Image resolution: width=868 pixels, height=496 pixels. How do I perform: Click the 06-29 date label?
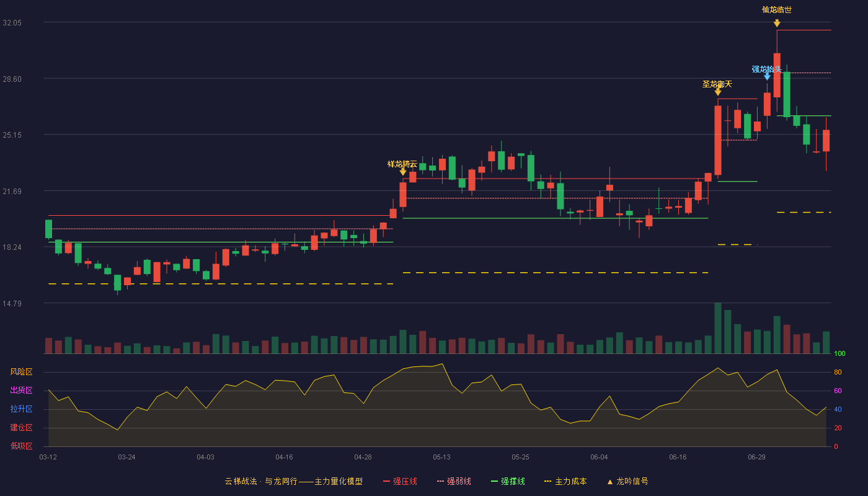(756, 457)
